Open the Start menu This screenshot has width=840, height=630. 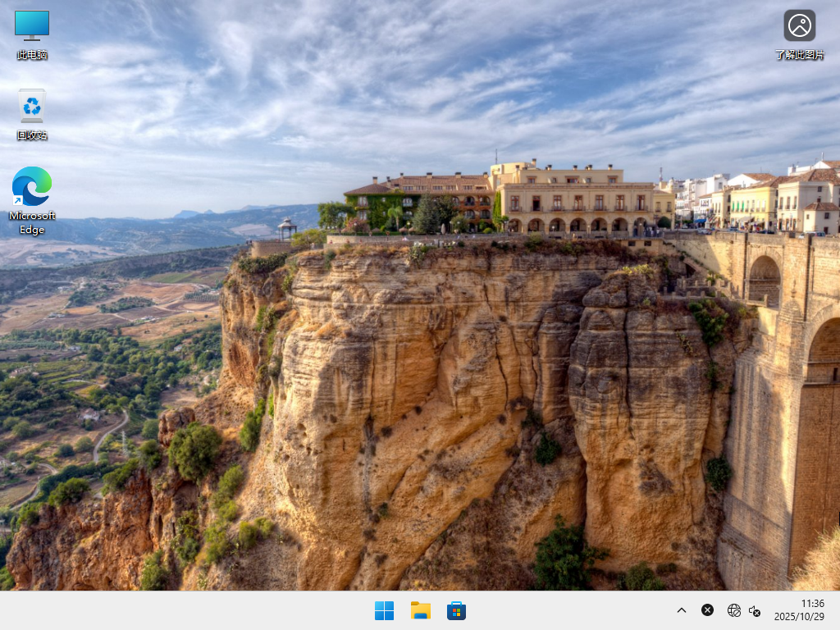pyautogui.click(x=384, y=610)
